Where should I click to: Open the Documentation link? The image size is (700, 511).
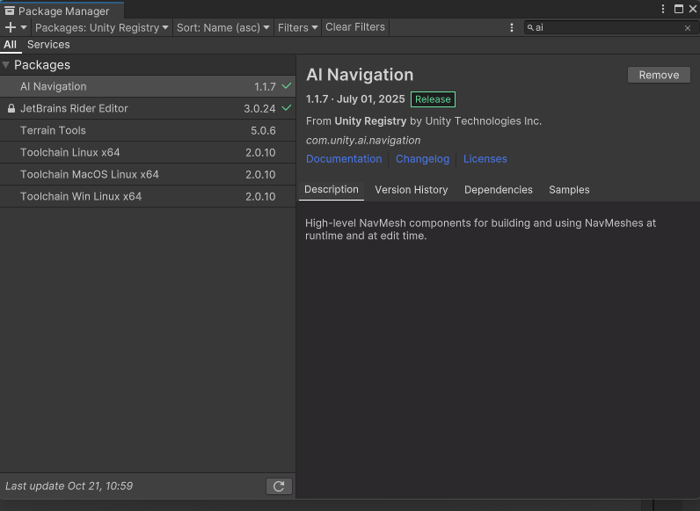point(344,159)
